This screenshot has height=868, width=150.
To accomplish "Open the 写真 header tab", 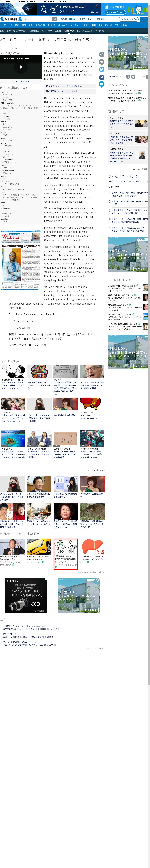I will [64, 19].
